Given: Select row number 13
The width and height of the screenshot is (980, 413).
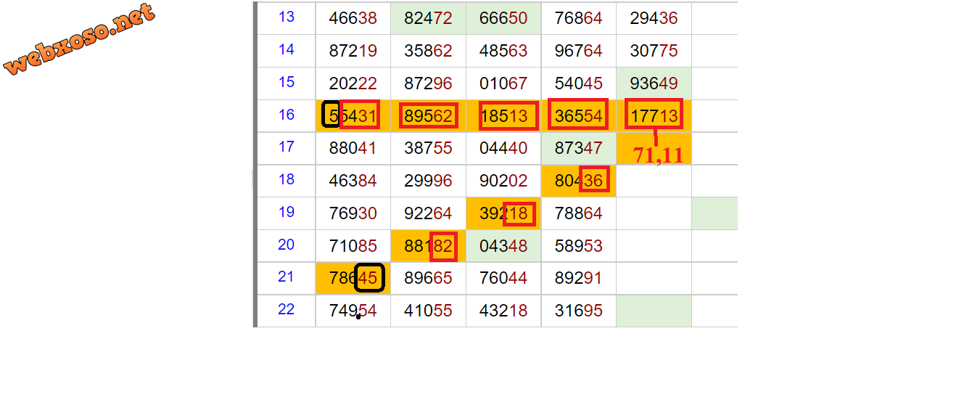Looking at the screenshot, I should [287, 17].
